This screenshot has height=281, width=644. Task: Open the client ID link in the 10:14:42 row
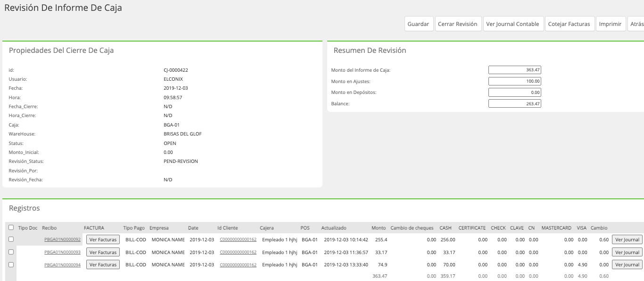point(238,239)
